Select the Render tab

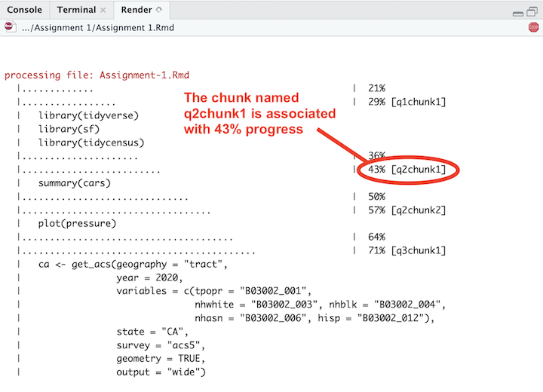(137, 10)
